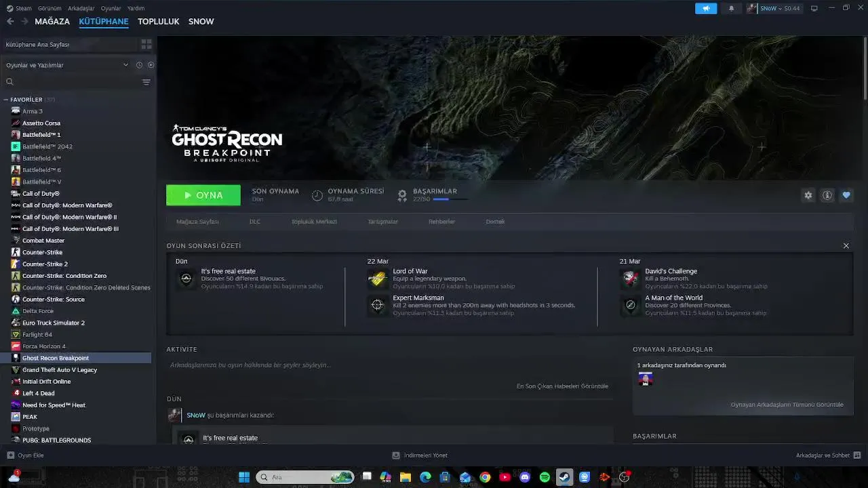This screenshot has height=488, width=868.
Task: Click the green OYNA play button
Action: pyautogui.click(x=203, y=195)
